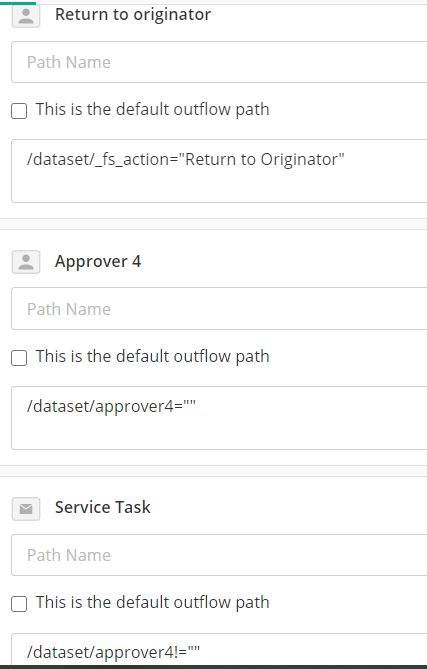Check the default outflow box for Service Task
This screenshot has width=427, height=669.
[x=19, y=604]
